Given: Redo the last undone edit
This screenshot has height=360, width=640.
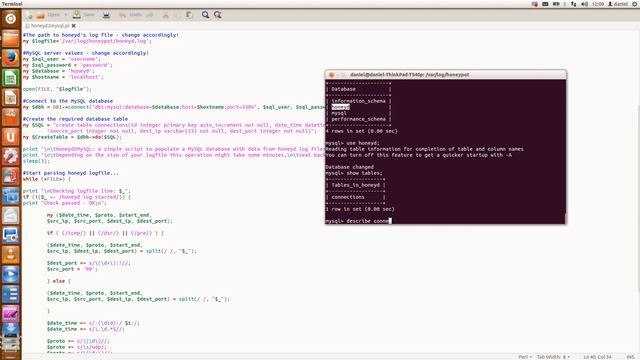Looking at the screenshot, I should pyautogui.click(x=150, y=15).
